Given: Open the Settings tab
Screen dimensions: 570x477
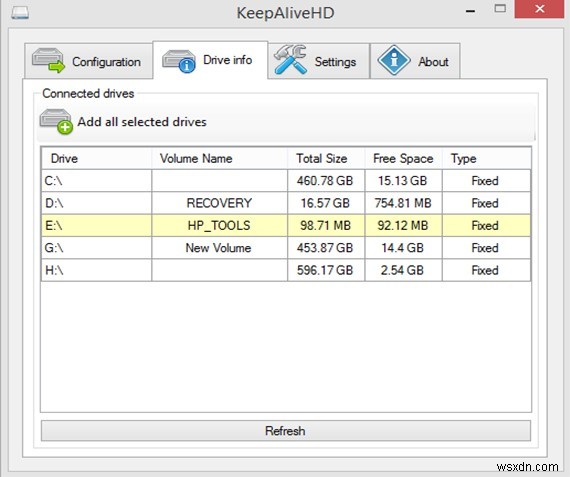Looking at the screenshot, I should 319,61.
